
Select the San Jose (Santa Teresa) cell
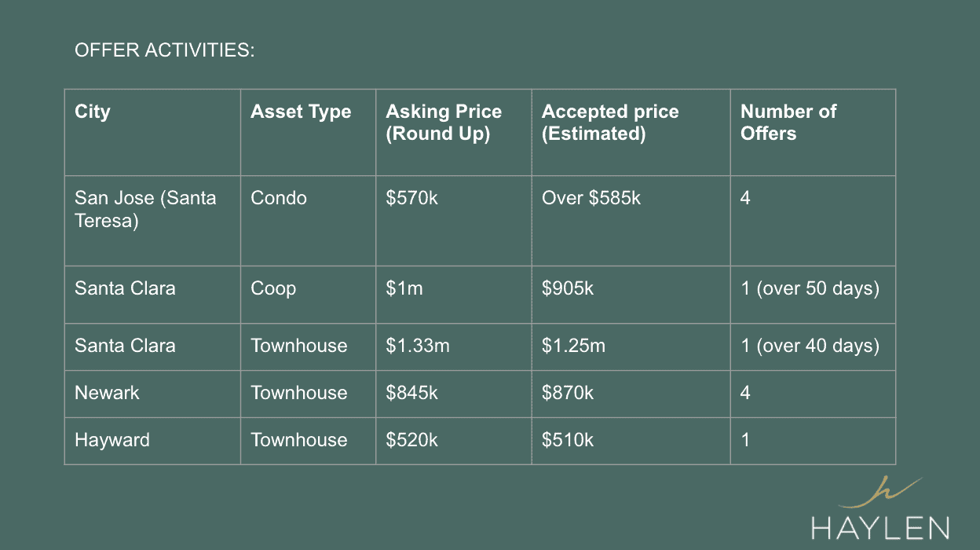click(152, 221)
